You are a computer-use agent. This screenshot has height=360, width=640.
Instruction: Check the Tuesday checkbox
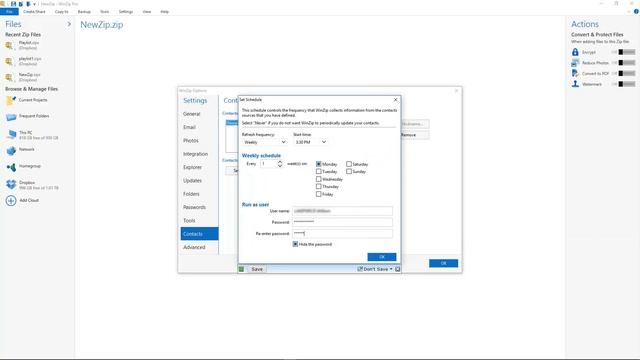point(319,172)
